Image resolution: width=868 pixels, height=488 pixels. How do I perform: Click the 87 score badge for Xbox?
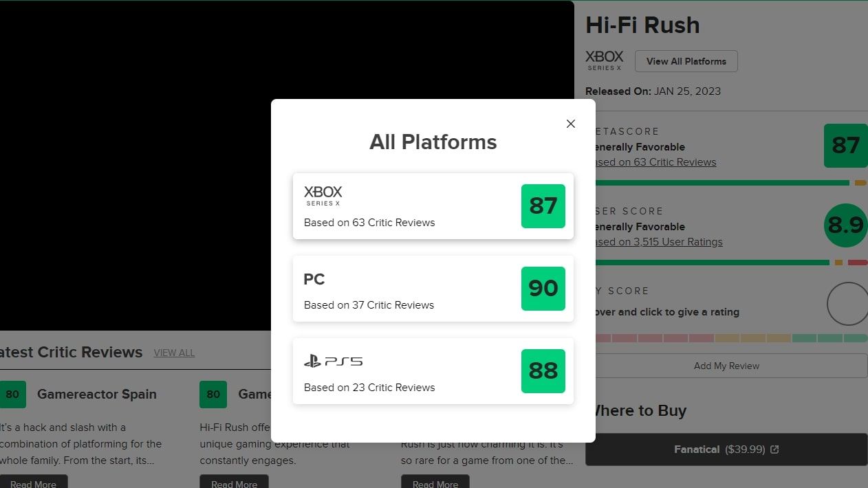[543, 206]
